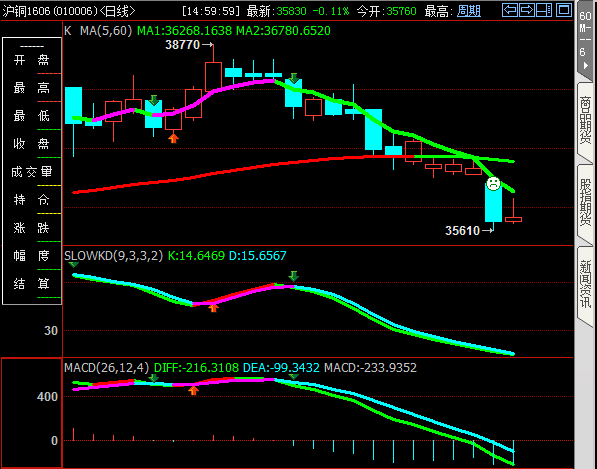Screen dimensions: 597x469
Task: Click the orange up arrow in K-line chart
Action: (174, 138)
